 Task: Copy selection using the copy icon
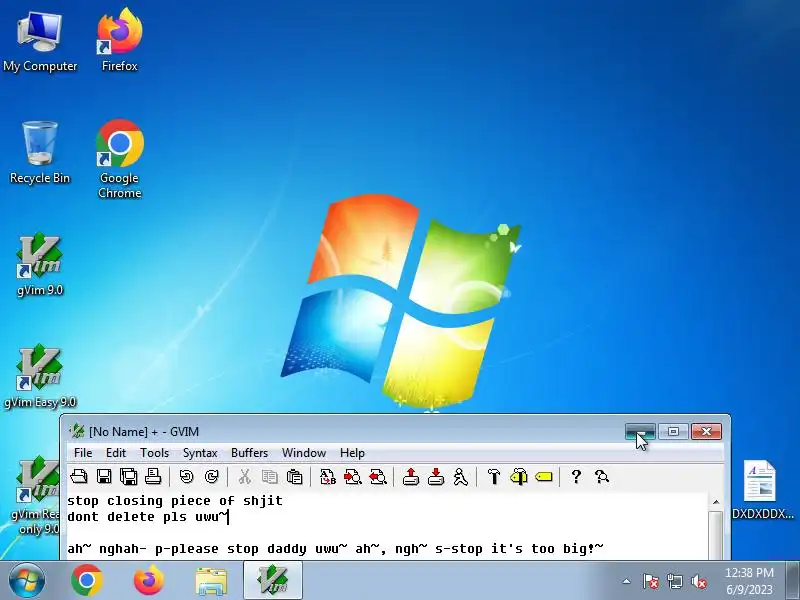[269, 477]
